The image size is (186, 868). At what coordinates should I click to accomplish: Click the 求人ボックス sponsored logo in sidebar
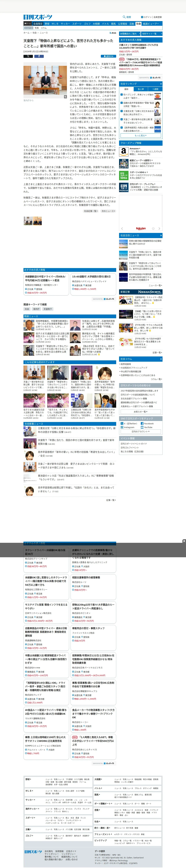click(155, 78)
